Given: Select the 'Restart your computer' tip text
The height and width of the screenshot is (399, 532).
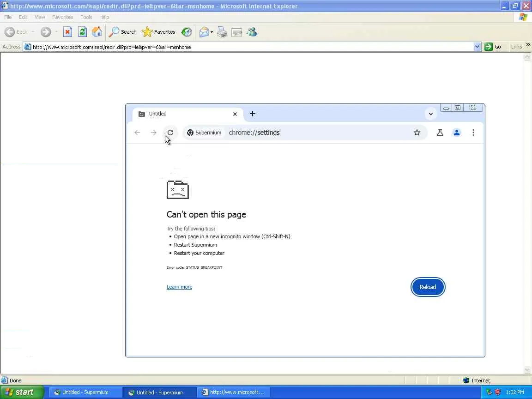Looking at the screenshot, I should [199, 253].
